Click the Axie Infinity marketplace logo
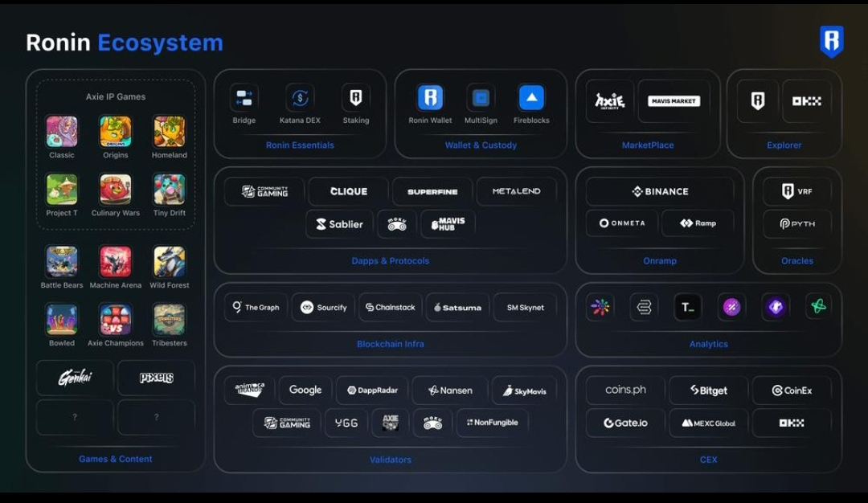Screen dimensions: 868x503 (x=610, y=100)
